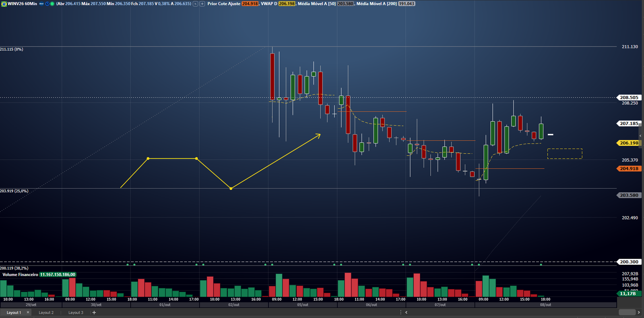Click the 08/out date label on the time axis
The height and width of the screenshot is (318, 644).
[x=545, y=305]
